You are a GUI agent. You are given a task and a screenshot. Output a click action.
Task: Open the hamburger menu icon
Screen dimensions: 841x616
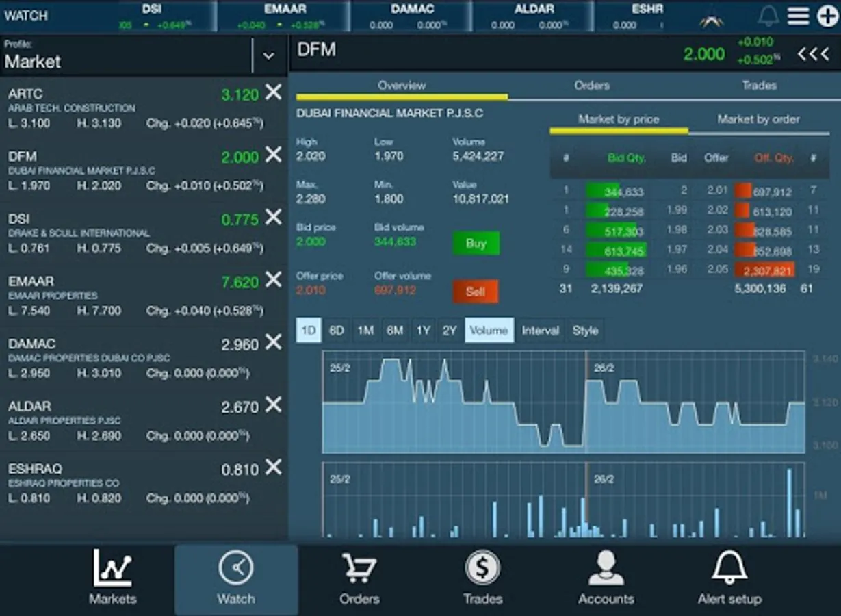[x=799, y=16]
